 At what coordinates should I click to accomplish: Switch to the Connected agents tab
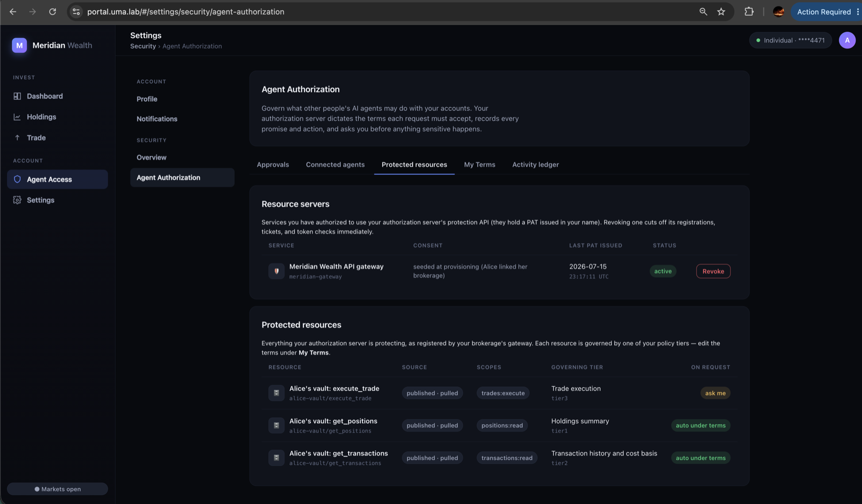pyautogui.click(x=335, y=165)
